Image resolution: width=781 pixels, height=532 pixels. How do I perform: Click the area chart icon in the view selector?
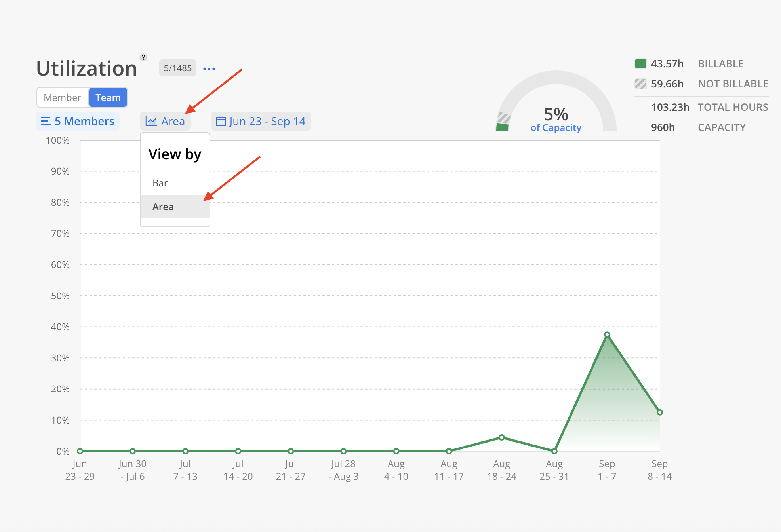click(151, 121)
